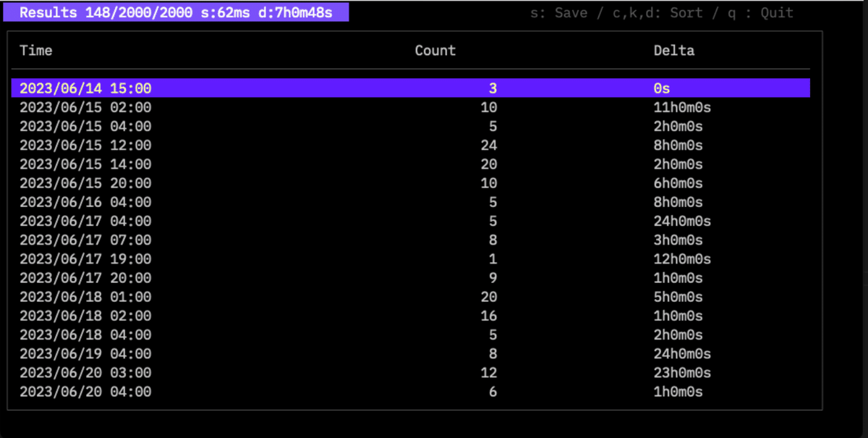The image size is (868, 438).
Task: Click the 12h0m0s delta value
Action: pyautogui.click(x=682, y=259)
